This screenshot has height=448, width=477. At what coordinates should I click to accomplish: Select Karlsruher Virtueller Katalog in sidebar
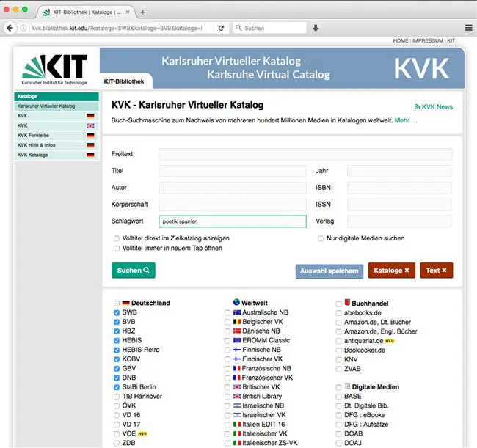click(x=57, y=106)
